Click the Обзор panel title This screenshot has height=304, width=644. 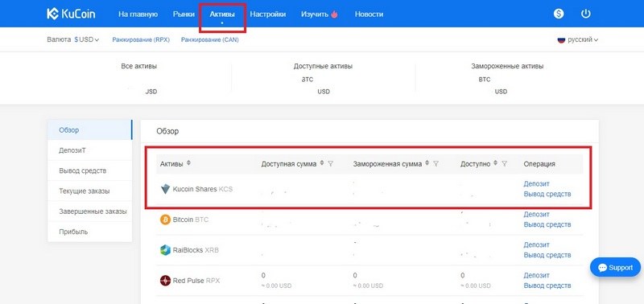click(x=167, y=132)
